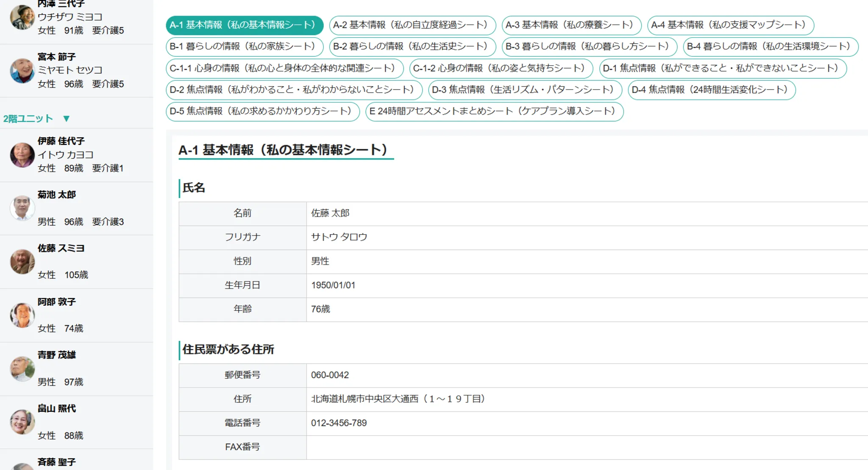Open D-1 焦点情報 できること sheet
Image resolution: width=868 pixels, height=470 pixels.
(723, 69)
